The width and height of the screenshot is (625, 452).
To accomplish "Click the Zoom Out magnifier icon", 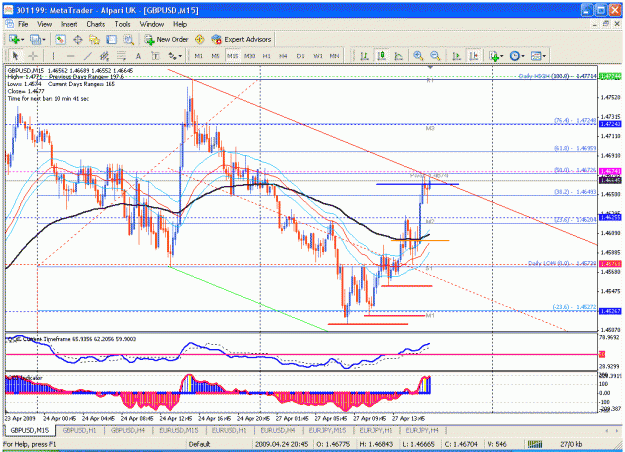I will 435,56.
